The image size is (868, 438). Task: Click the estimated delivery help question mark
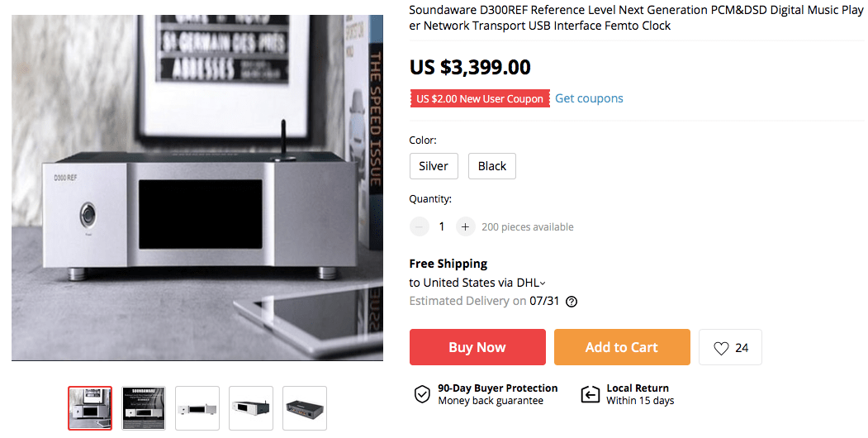coord(572,302)
